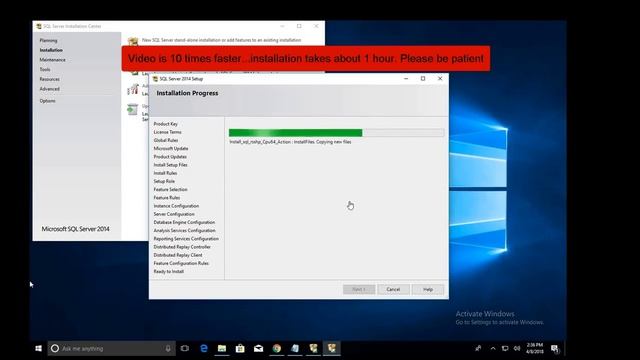The image size is (640, 360).
Task: Click the 'Installation Progress' heading
Action: (x=187, y=93)
